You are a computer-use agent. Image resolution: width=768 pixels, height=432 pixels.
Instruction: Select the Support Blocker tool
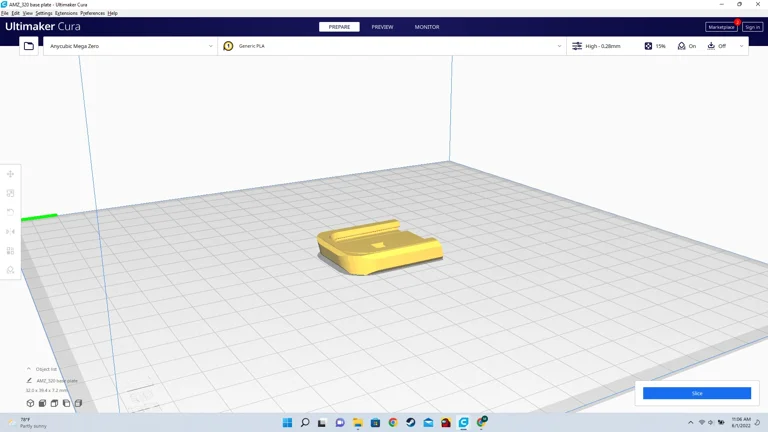point(11,270)
